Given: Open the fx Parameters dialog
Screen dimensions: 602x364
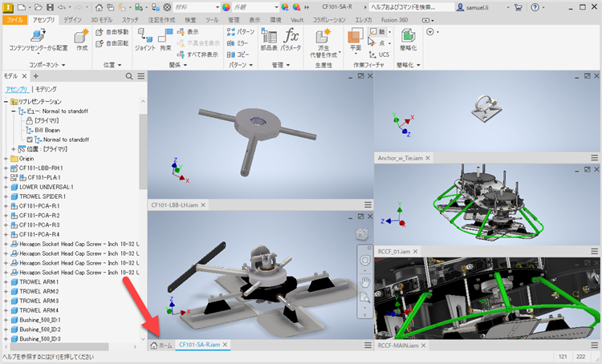Looking at the screenshot, I should 291,39.
